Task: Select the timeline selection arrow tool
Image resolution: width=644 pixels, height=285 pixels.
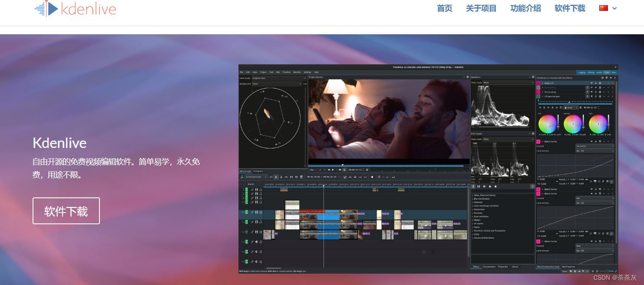Action: pos(276,177)
